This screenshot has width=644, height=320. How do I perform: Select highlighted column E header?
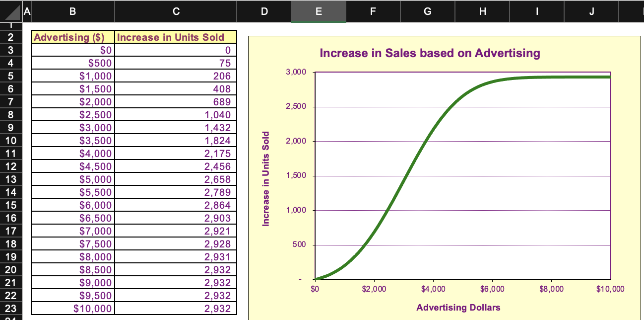[x=318, y=11]
